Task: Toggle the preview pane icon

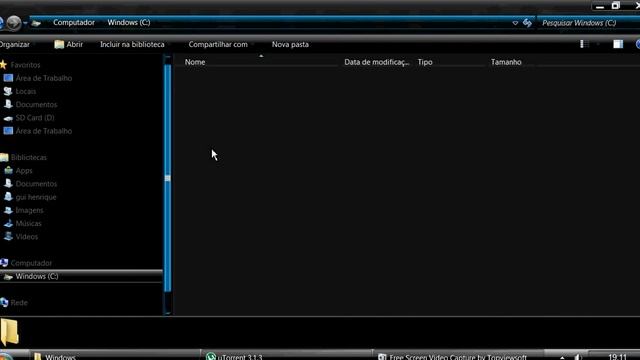Action: [x=618, y=44]
